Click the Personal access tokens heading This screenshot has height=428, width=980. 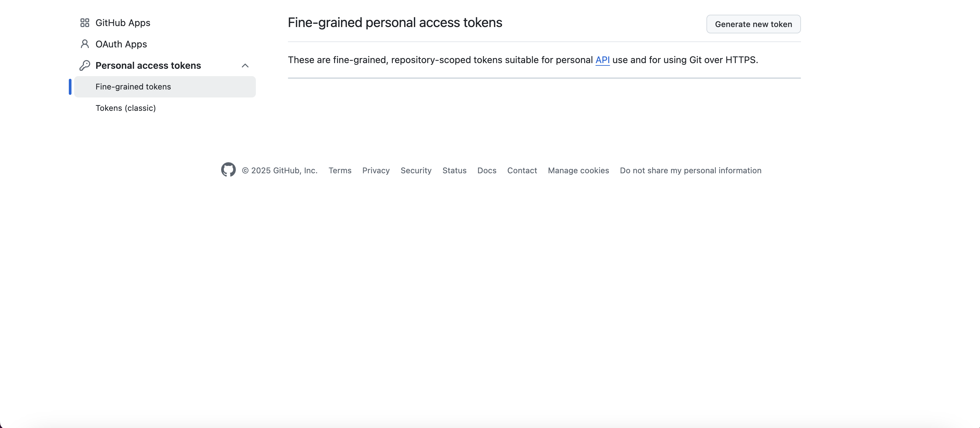pyautogui.click(x=148, y=65)
